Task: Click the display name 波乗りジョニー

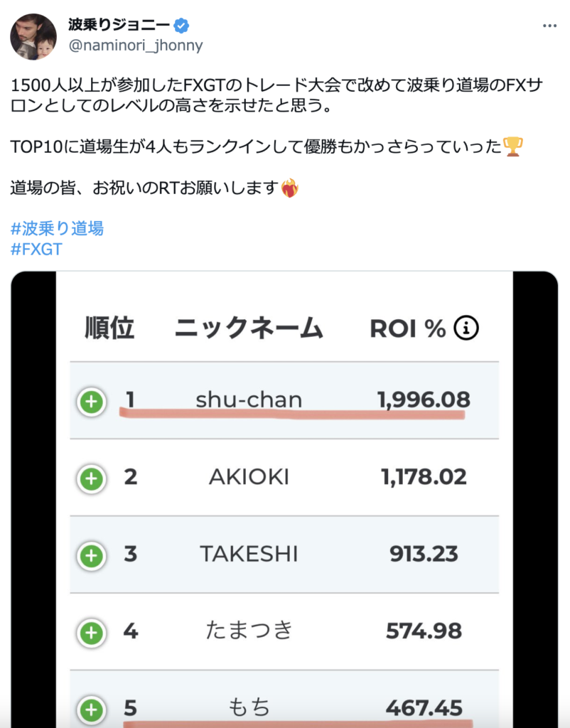Action: click(119, 25)
